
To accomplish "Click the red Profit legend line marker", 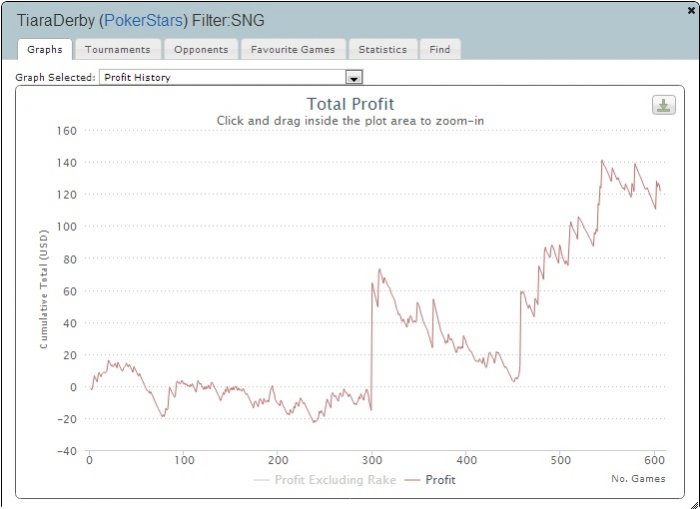I will 413,480.
